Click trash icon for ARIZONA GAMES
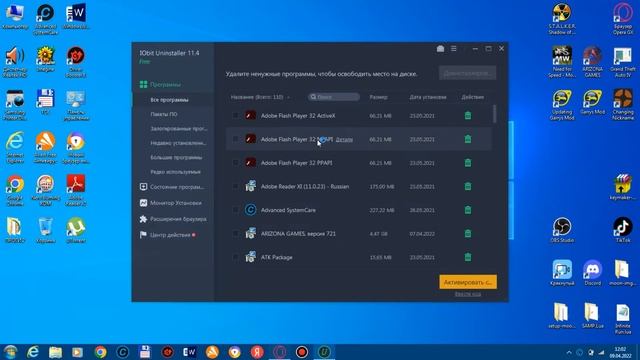This screenshot has width=640, height=360. (x=468, y=233)
